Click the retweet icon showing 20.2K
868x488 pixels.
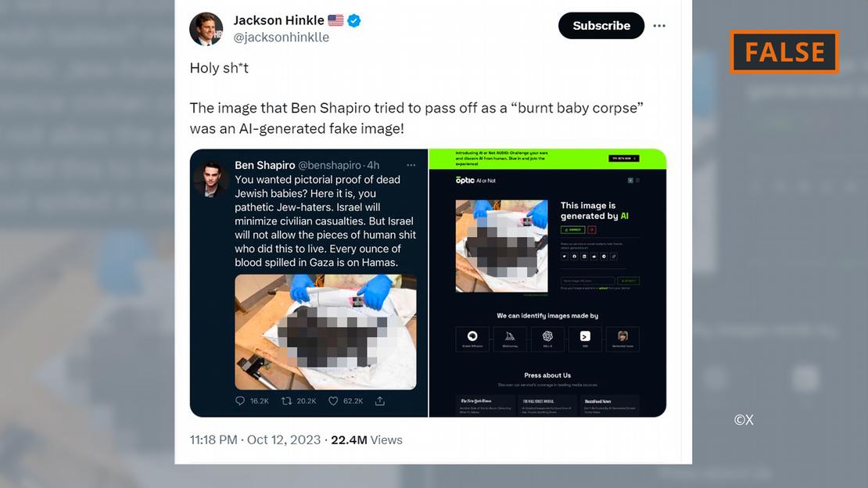286,400
